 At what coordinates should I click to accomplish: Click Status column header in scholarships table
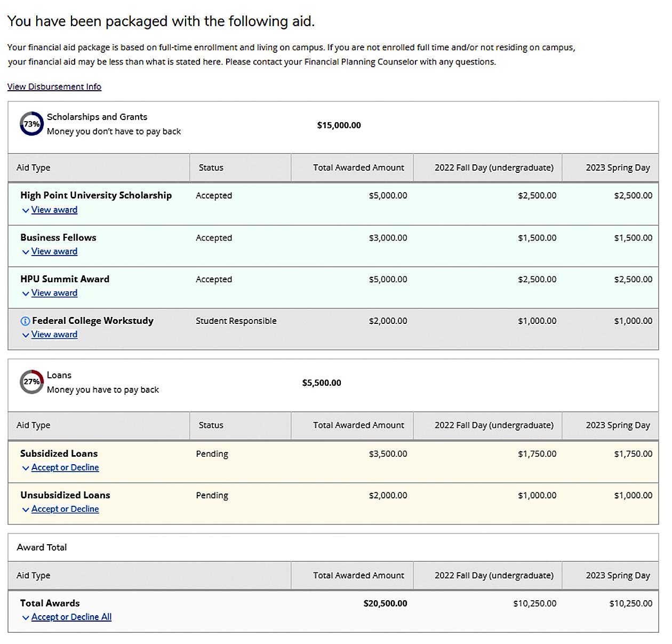[x=211, y=168]
